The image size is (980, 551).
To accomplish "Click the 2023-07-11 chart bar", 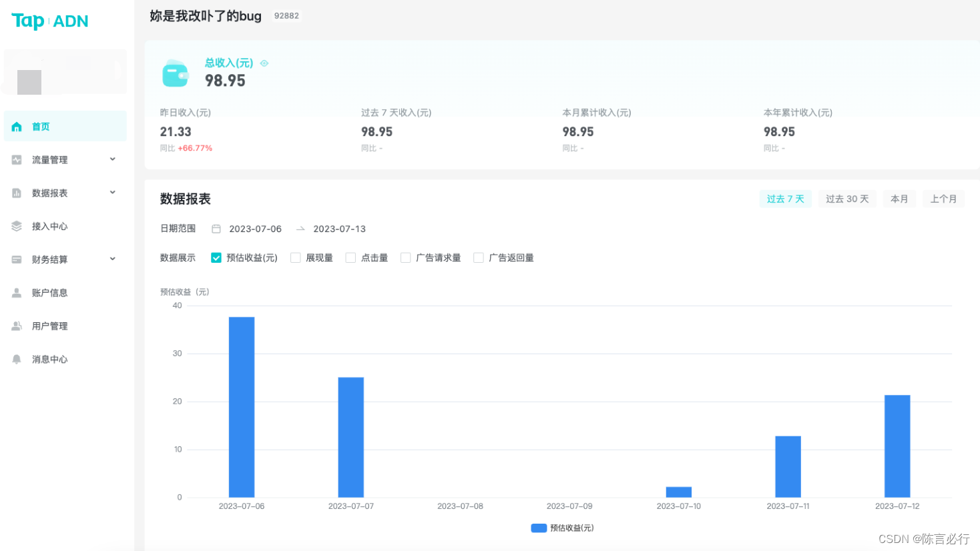I will (788, 467).
